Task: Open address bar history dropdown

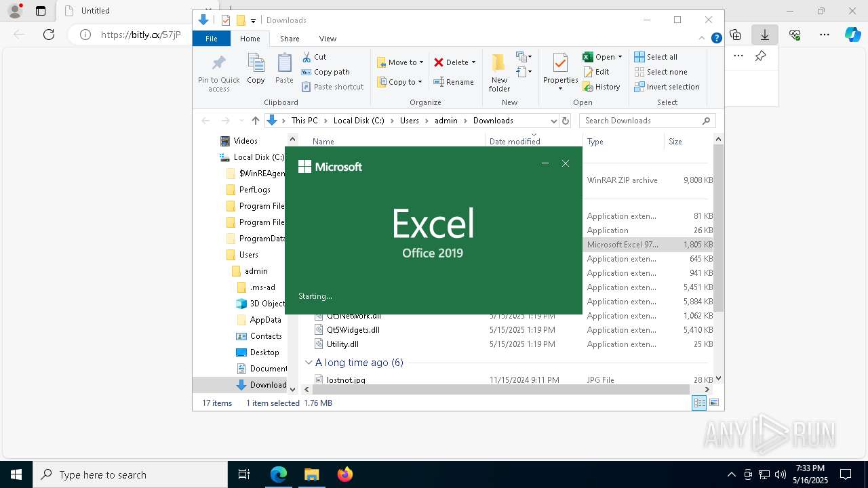Action: 553,121
